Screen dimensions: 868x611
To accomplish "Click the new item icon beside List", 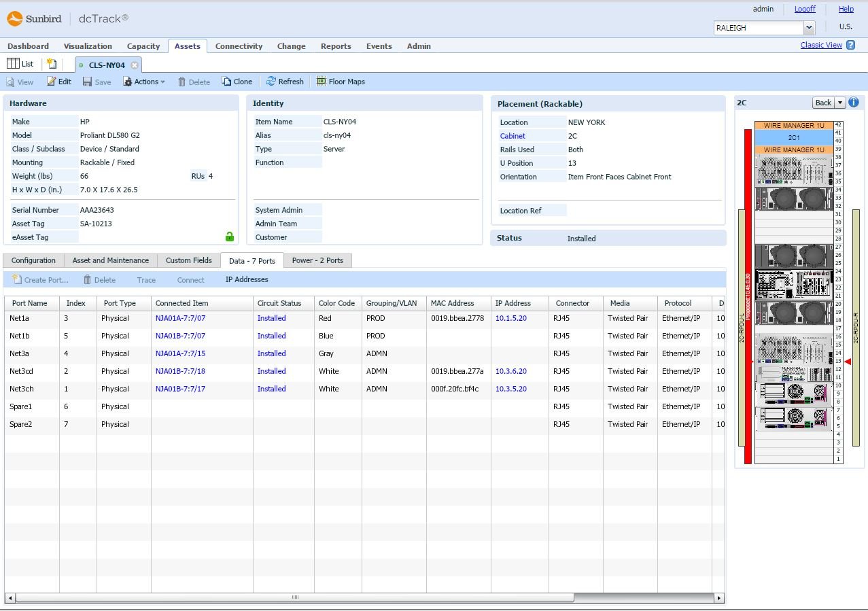I will (52, 63).
